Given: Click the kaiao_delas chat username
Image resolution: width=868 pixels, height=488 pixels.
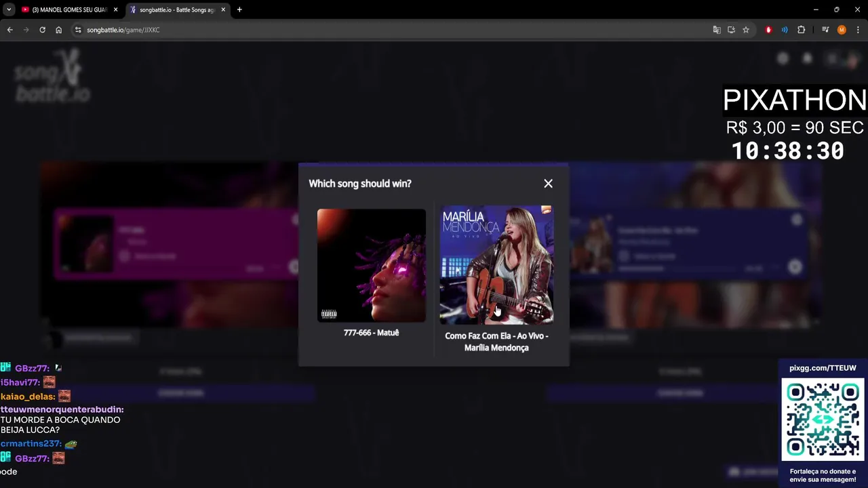Looking at the screenshot, I should (x=28, y=396).
